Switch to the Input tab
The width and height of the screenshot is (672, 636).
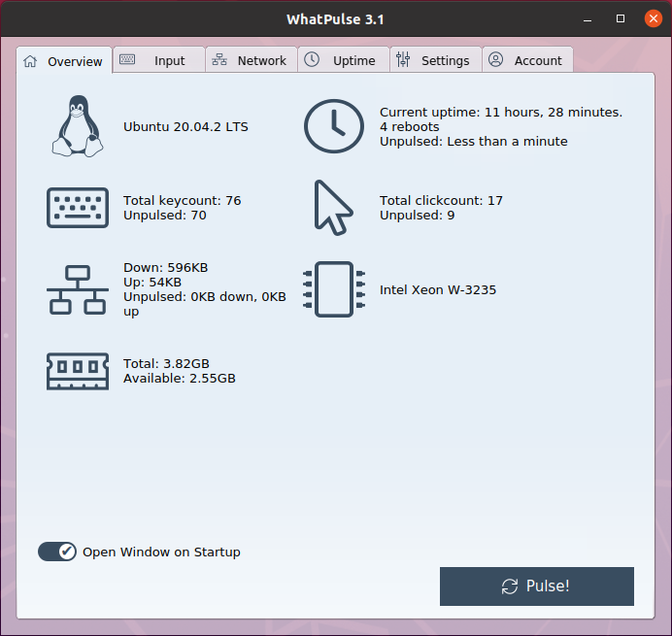pyautogui.click(x=158, y=60)
